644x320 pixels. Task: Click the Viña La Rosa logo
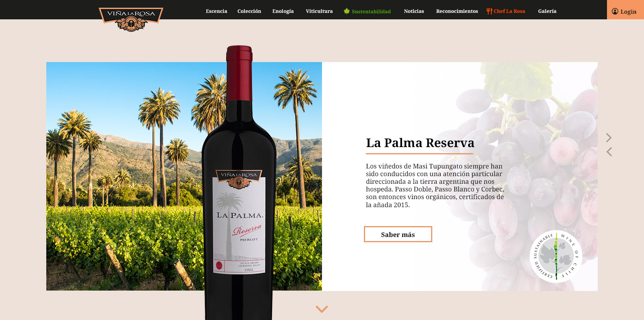coord(131,19)
